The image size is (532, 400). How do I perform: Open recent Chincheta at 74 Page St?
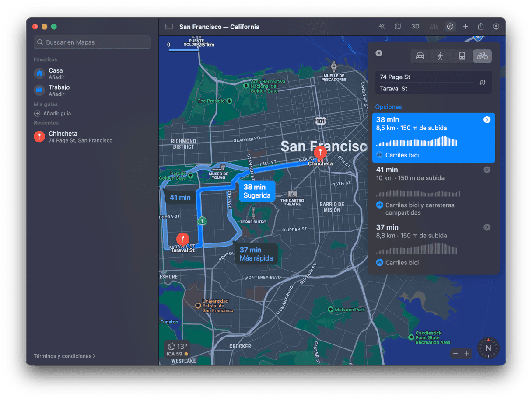click(92, 137)
